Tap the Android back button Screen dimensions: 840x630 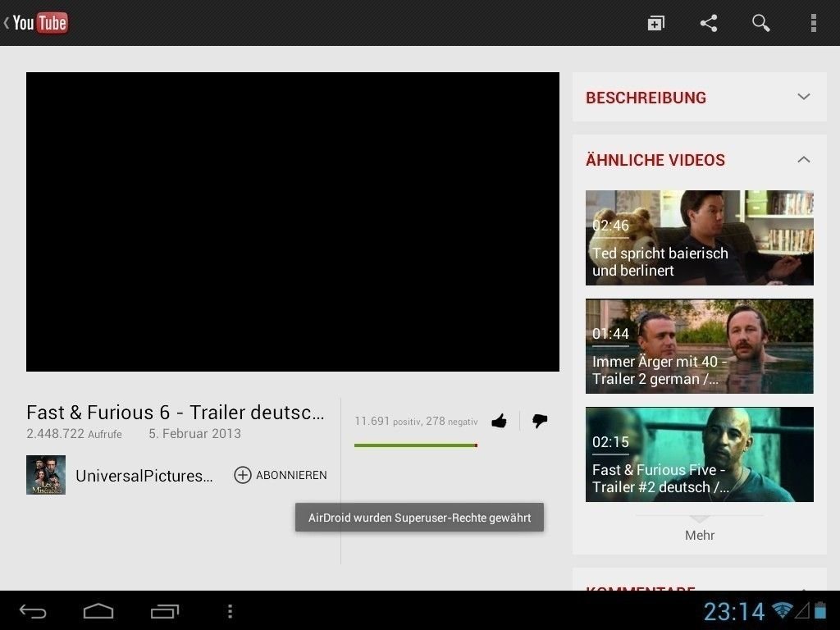tap(33, 611)
